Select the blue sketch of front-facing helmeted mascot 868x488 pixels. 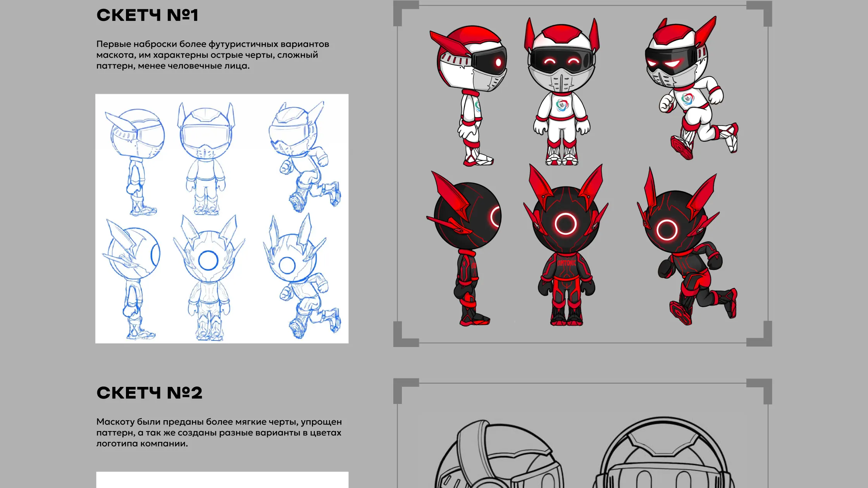pos(206,158)
